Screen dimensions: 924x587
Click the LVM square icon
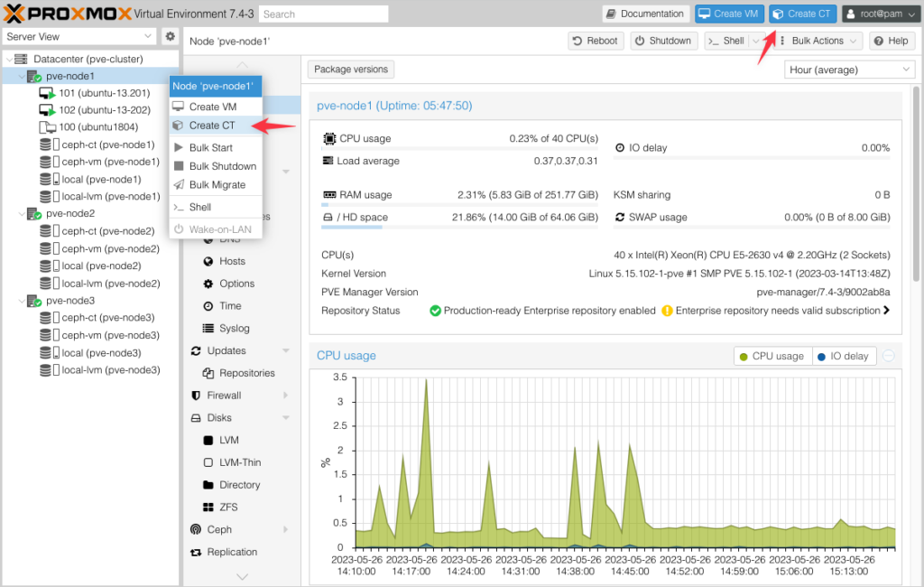point(208,441)
